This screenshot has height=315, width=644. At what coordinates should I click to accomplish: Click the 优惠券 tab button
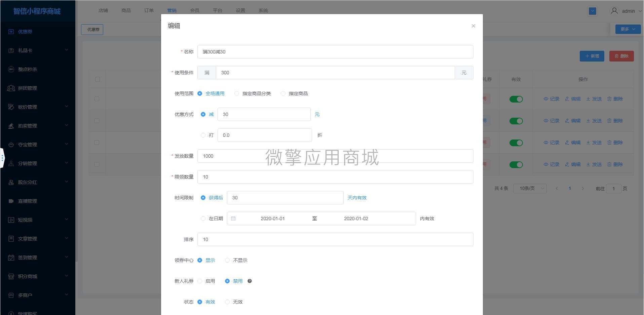(92, 30)
